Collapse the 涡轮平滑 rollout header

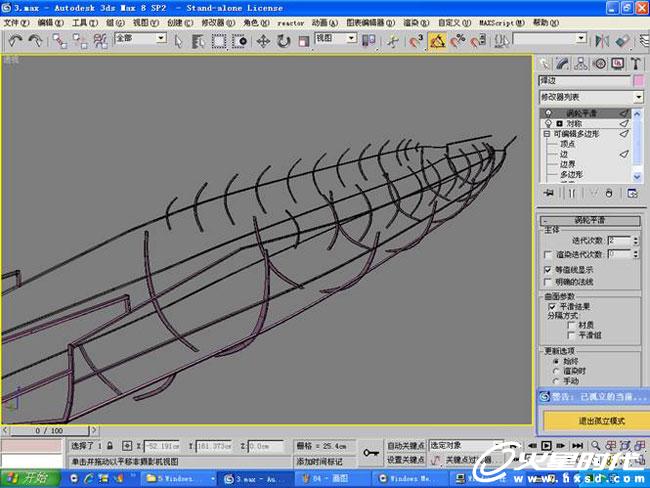[x=590, y=220]
